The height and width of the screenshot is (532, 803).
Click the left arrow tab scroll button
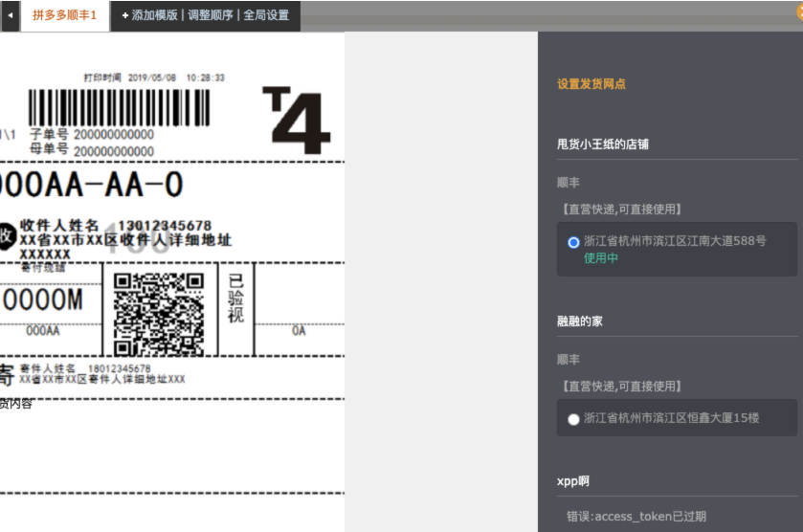10,15
